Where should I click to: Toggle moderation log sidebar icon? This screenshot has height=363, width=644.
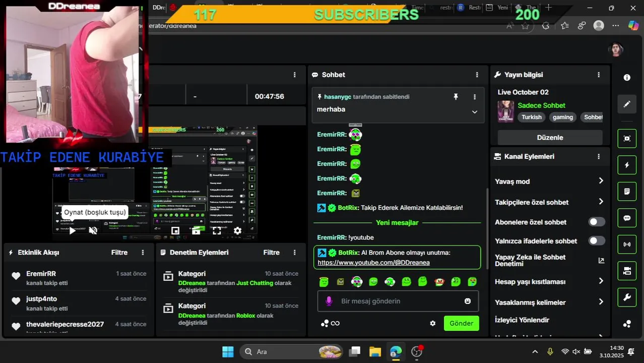pyautogui.click(x=627, y=192)
